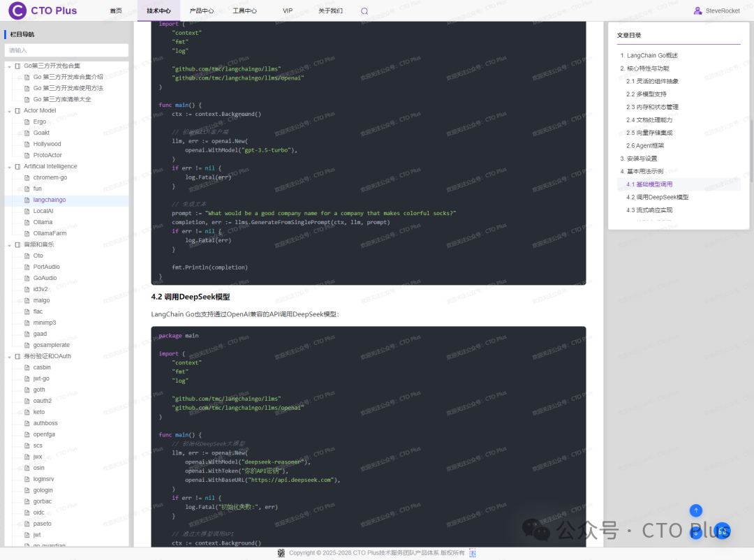Open the loginsrv tree item
Image resolution: width=754 pixels, height=560 pixels.
click(43, 479)
